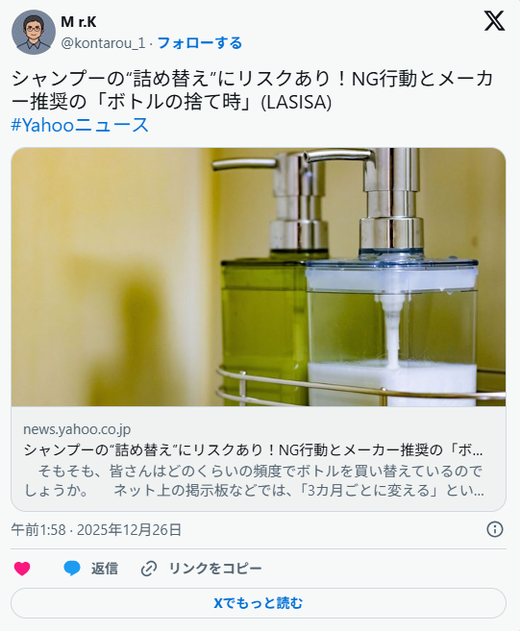Open M r.K's profile avatar
The height and width of the screenshot is (631, 520).
(x=33, y=32)
